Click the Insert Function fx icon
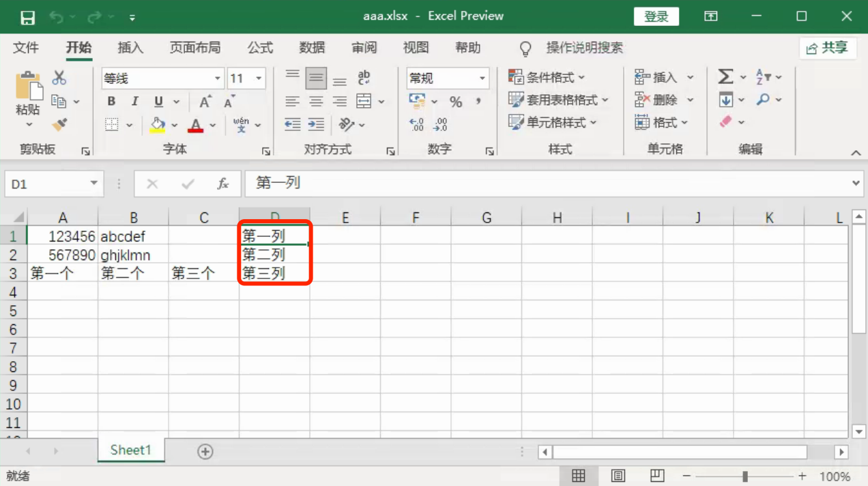The image size is (868, 486). (x=222, y=184)
